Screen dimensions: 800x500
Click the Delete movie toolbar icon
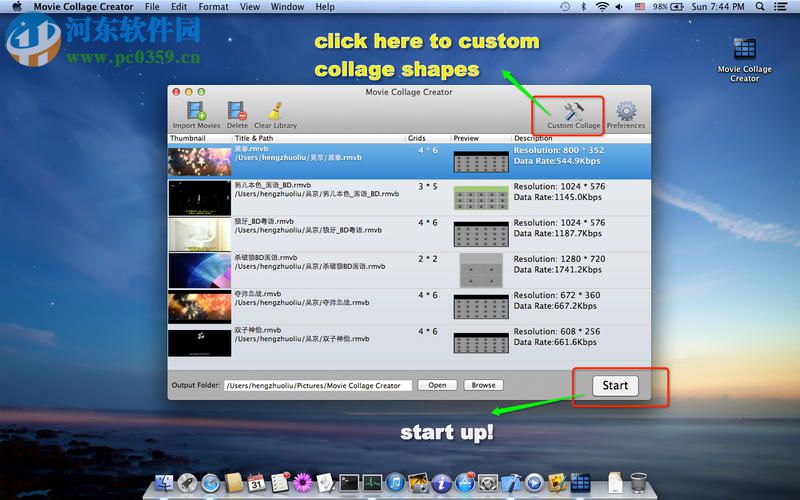tap(237, 115)
